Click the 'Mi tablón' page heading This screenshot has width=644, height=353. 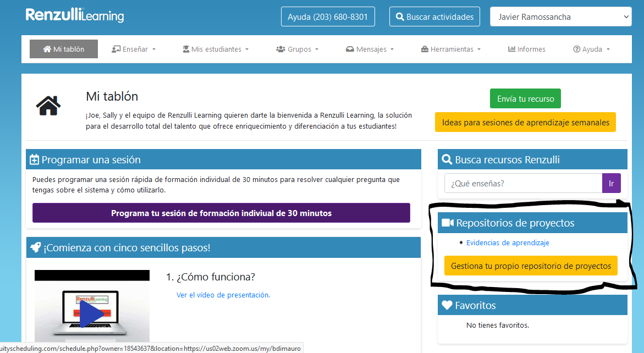pos(112,96)
